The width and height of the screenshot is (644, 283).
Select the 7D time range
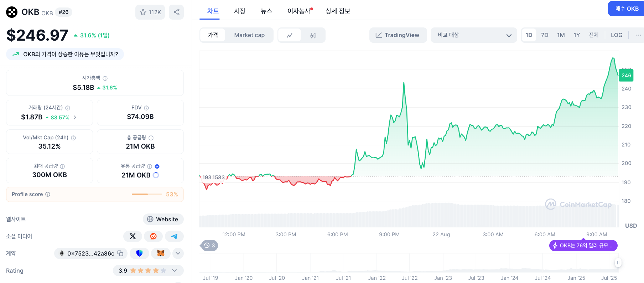click(x=545, y=35)
